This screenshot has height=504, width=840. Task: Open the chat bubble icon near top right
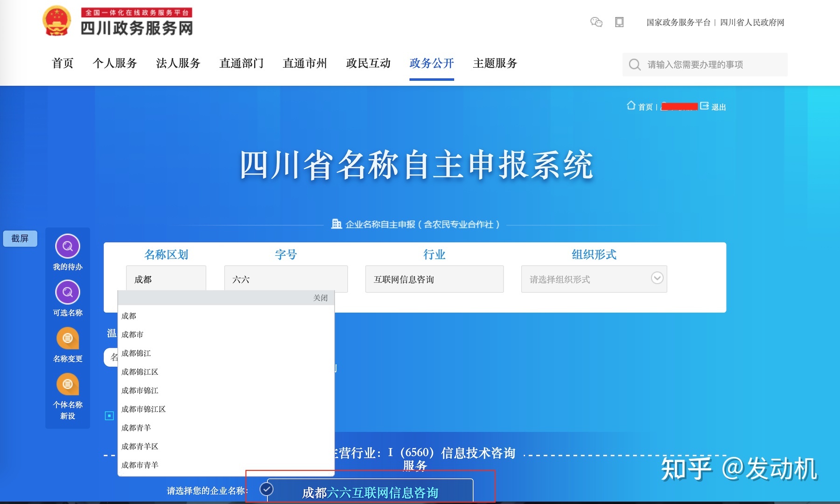click(x=596, y=22)
